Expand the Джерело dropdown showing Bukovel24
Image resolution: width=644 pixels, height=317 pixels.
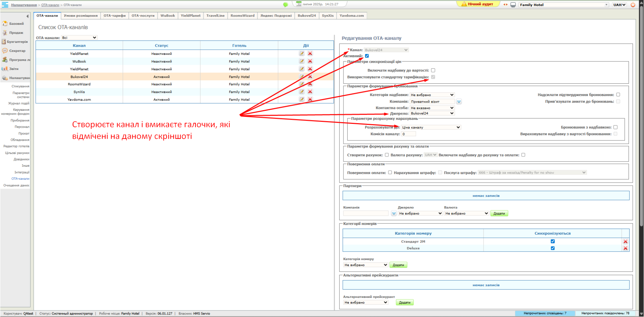(432, 113)
